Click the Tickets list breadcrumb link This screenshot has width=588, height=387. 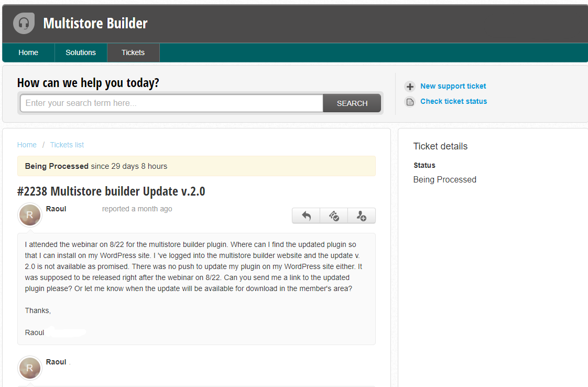coord(67,145)
